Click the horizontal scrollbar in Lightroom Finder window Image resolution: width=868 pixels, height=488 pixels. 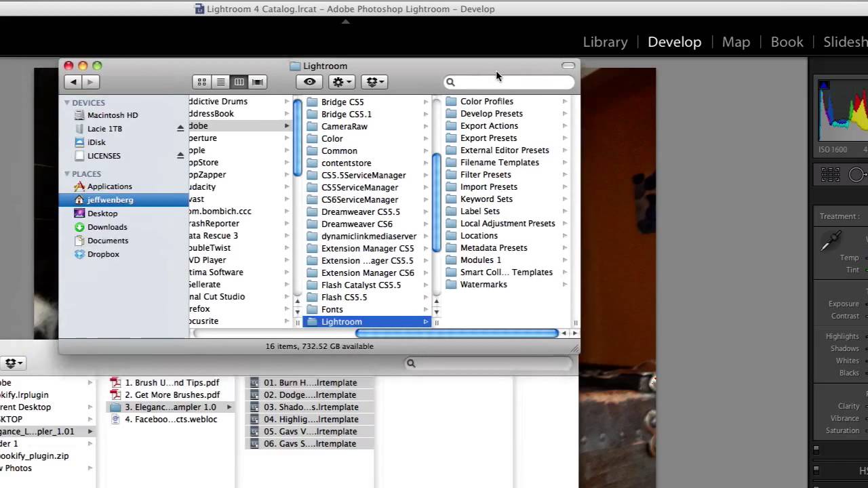(456, 333)
